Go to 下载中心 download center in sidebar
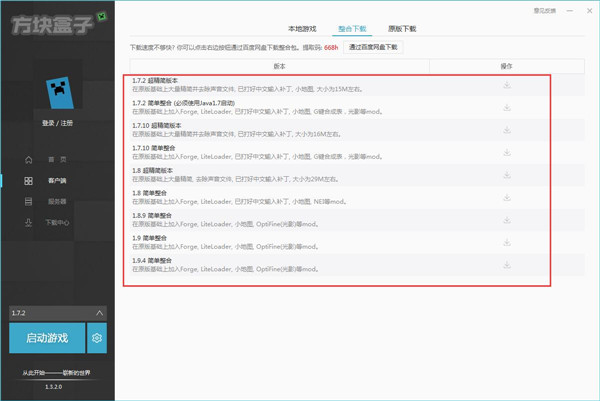This screenshot has width=600, height=401. (x=57, y=222)
